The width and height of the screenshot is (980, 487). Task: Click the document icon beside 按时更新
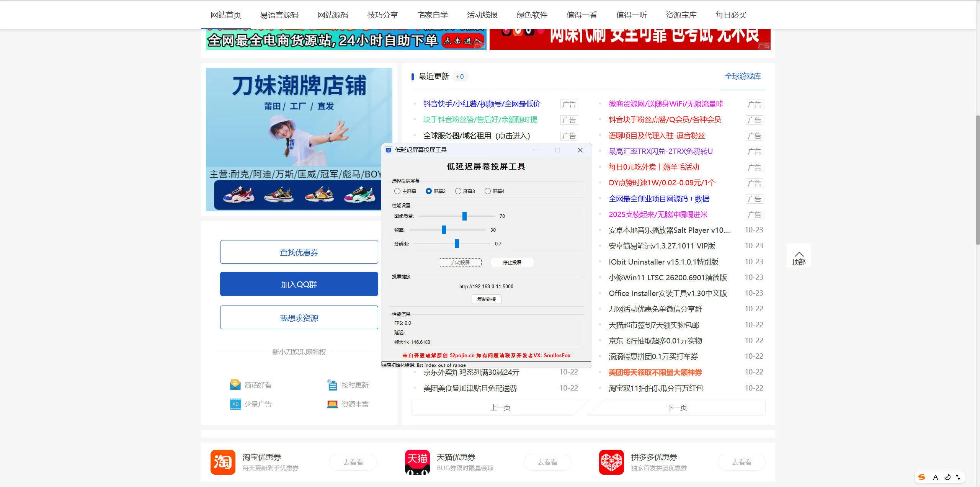click(332, 384)
